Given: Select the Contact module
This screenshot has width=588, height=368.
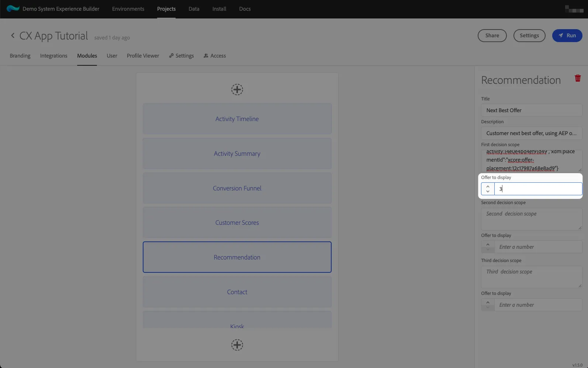Looking at the screenshot, I should tap(237, 292).
